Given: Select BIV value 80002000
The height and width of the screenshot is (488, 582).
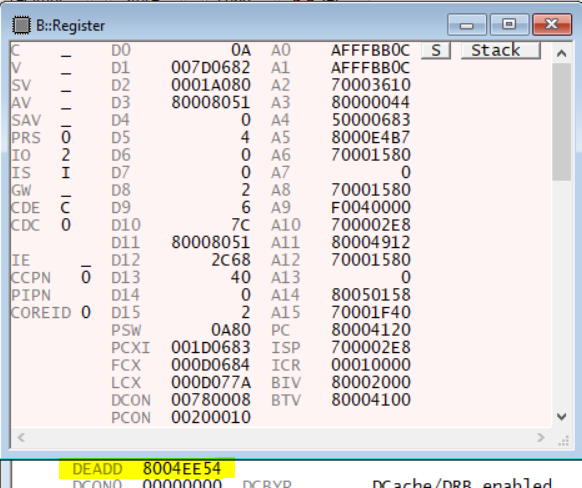Looking at the screenshot, I should pyautogui.click(x=371, y=382).
